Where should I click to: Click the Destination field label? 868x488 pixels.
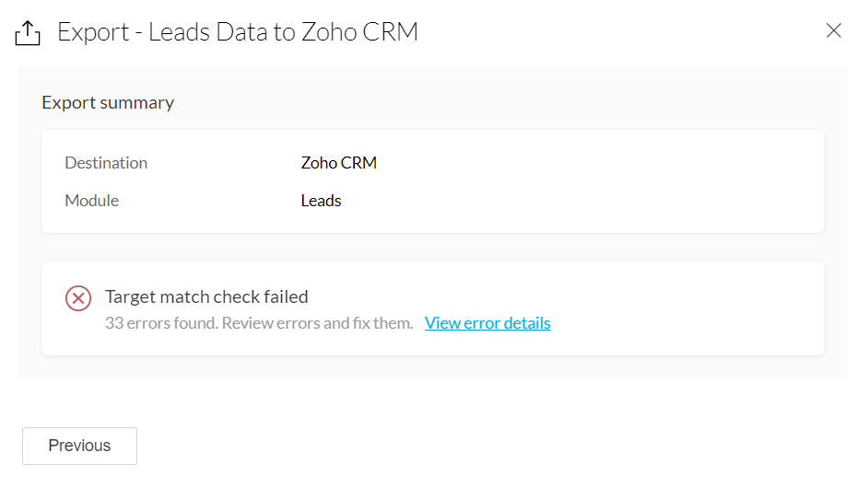(x=106, y=163)
